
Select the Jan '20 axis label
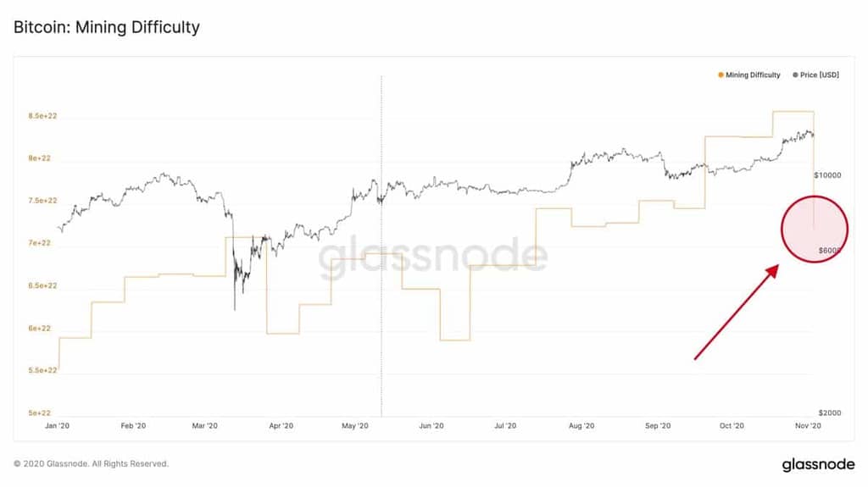click(57, 425)
